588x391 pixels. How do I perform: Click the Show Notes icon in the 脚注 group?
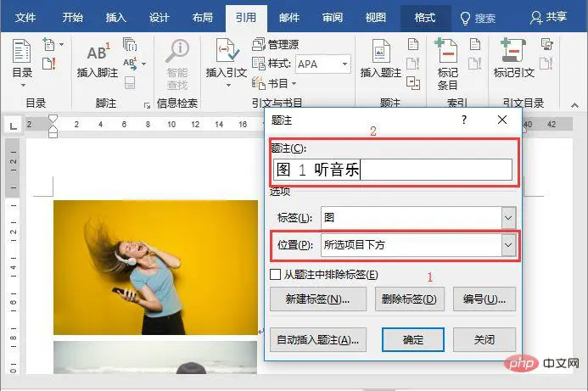click(130, 83)
